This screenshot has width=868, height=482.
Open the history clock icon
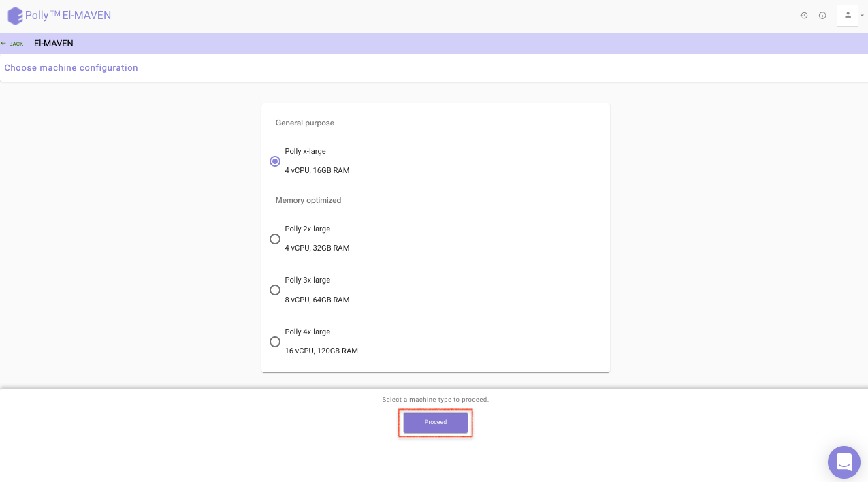point(804,16)
